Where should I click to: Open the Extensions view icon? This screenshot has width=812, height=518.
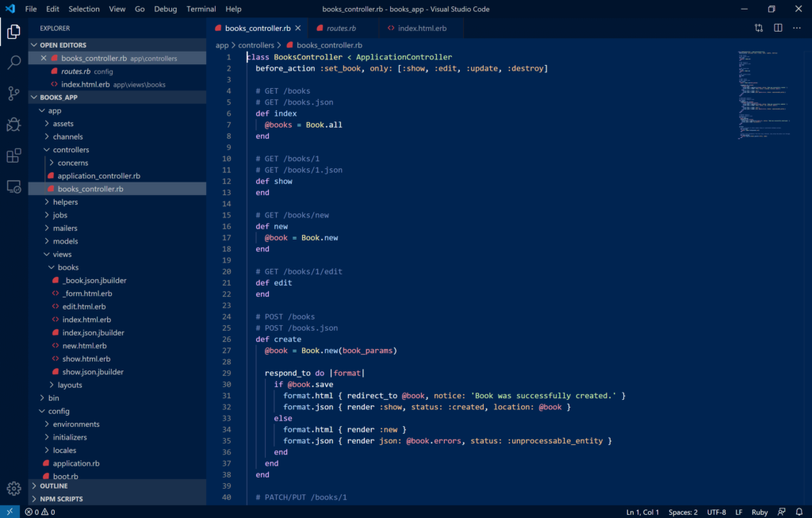13,155
